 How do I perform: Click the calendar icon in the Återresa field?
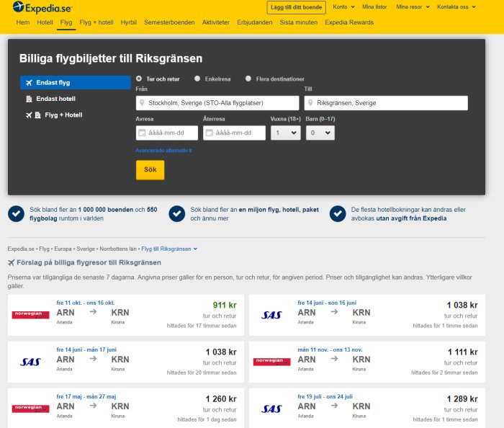click(210, 133)
